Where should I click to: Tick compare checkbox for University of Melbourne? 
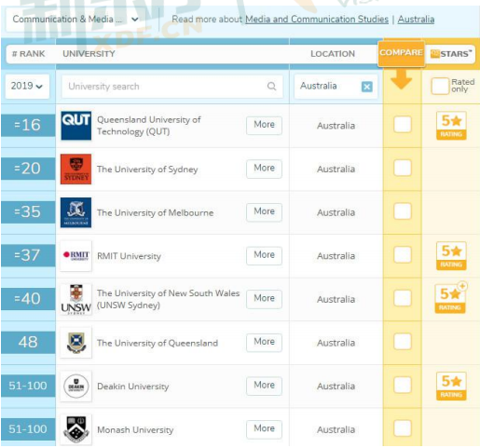(x=403, y=211)
